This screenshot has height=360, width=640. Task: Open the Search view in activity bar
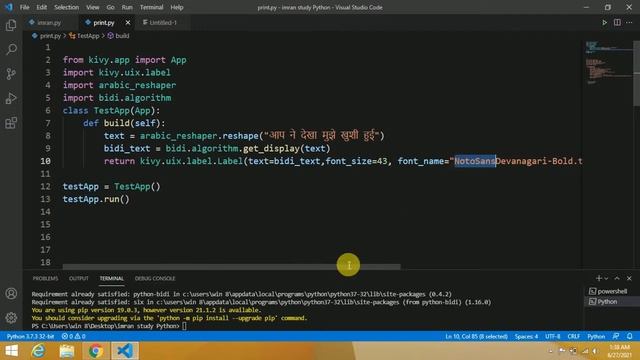[11, 49]
